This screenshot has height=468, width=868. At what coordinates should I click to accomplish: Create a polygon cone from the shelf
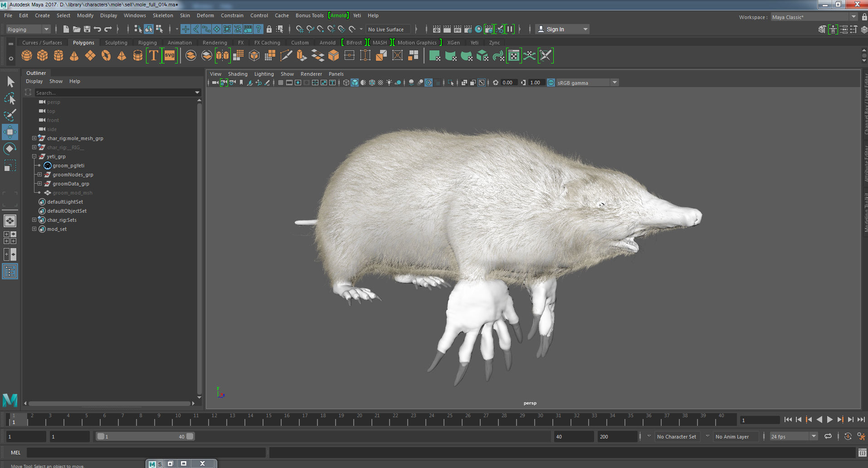coord(74,56)
